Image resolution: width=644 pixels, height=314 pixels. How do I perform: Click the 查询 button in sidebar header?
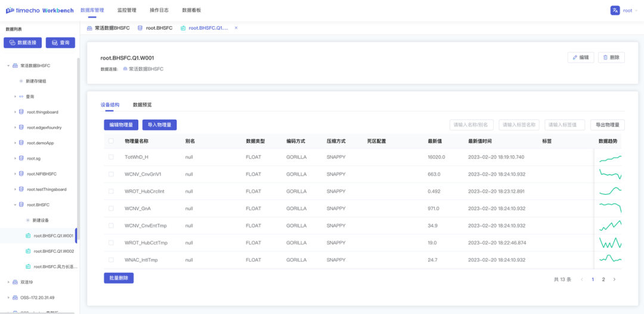click(60, 43)
